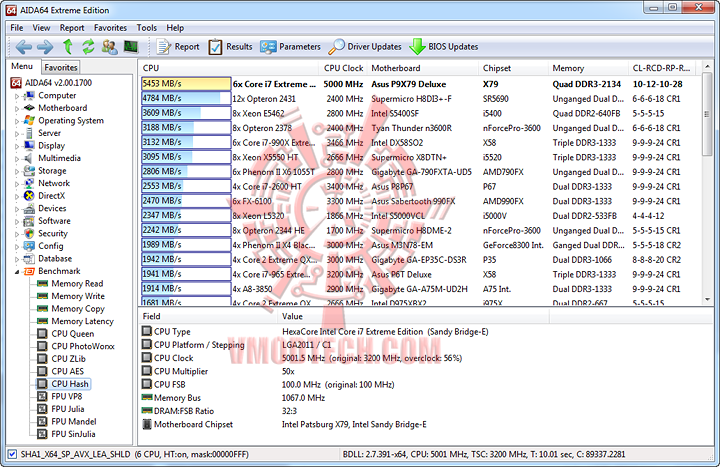Switch to the Favorites tab
Screen dimensions: 720x467
(61, 68)
